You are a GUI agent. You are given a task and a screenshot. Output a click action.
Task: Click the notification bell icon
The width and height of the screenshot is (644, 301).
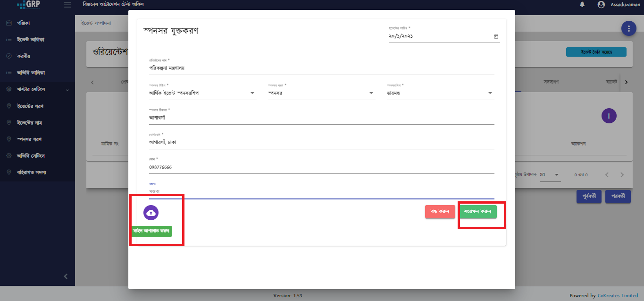pyautogui.click(x=582, y=5)
